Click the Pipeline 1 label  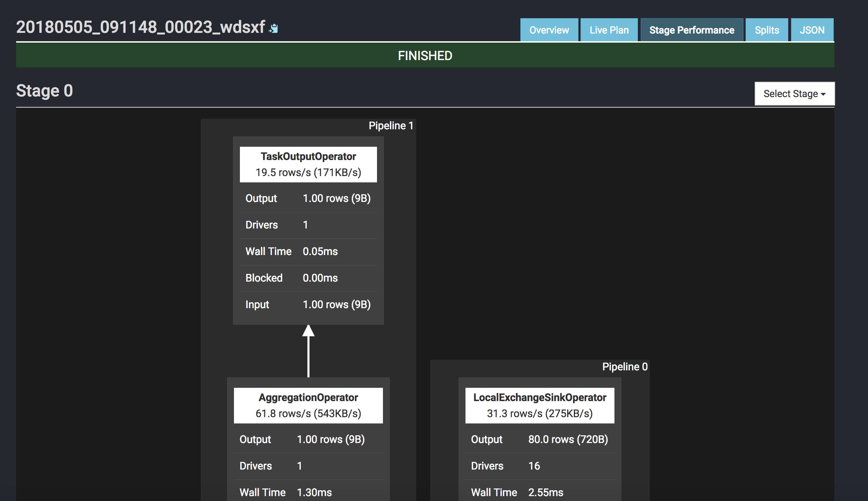click(391, 126)
